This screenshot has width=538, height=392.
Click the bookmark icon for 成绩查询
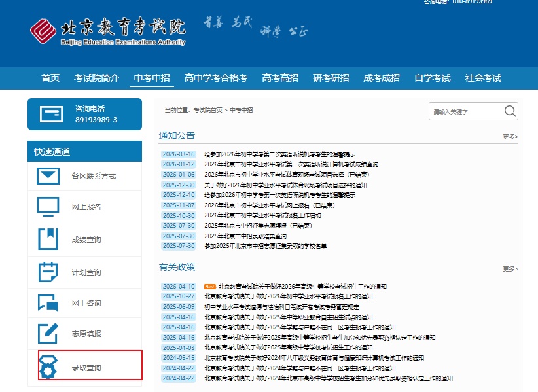[x=48, y=239]
